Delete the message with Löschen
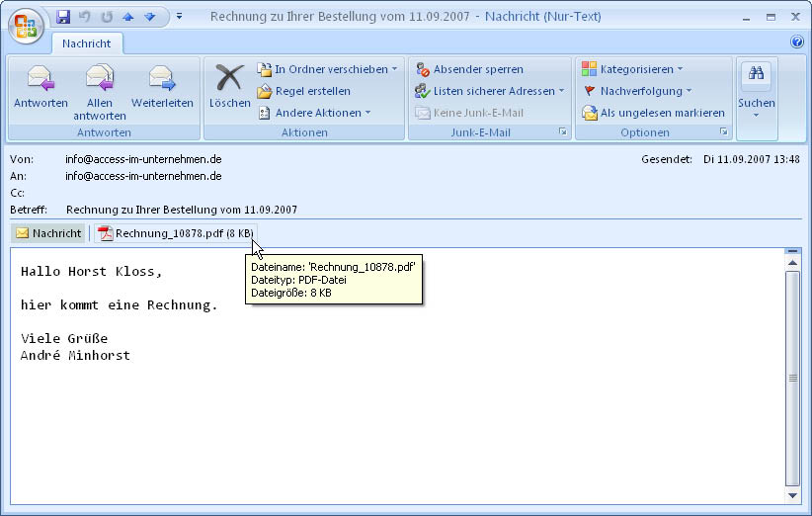The height and width of the screenshot is (516, 812). click(x=229, y=88)
